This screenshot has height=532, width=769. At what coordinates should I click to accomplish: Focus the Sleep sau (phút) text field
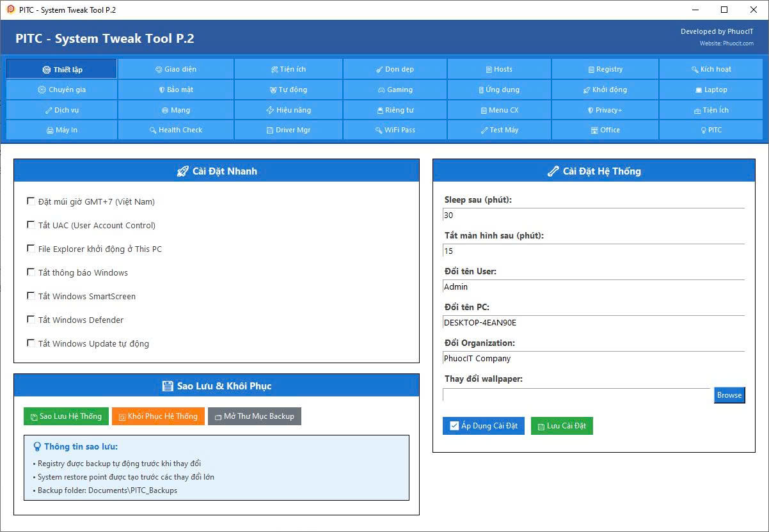[x=593, y=215]
